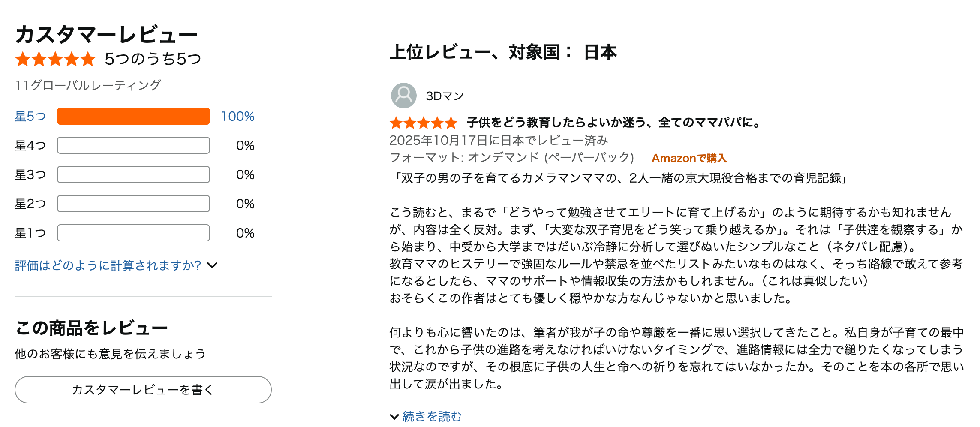This screenshot has width=980, height=427.
Task: Open the review title about ママパパ
Action: pyautogui.click(x=613, y=123)
